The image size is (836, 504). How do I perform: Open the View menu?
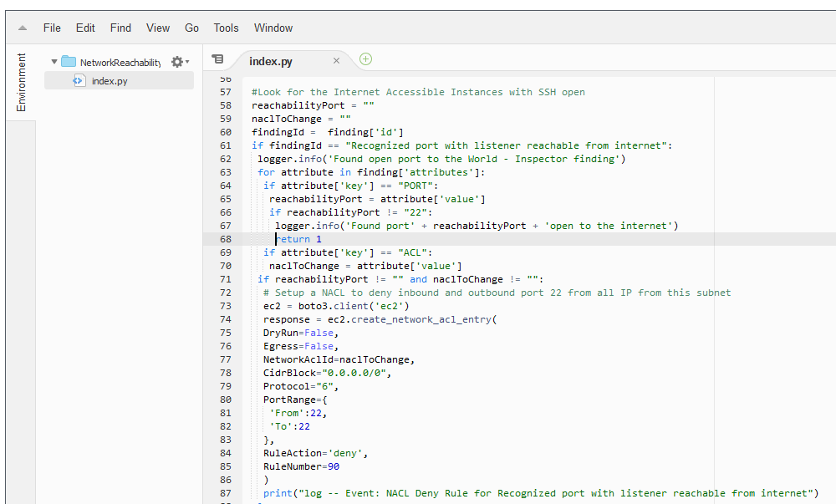point(158,28)
